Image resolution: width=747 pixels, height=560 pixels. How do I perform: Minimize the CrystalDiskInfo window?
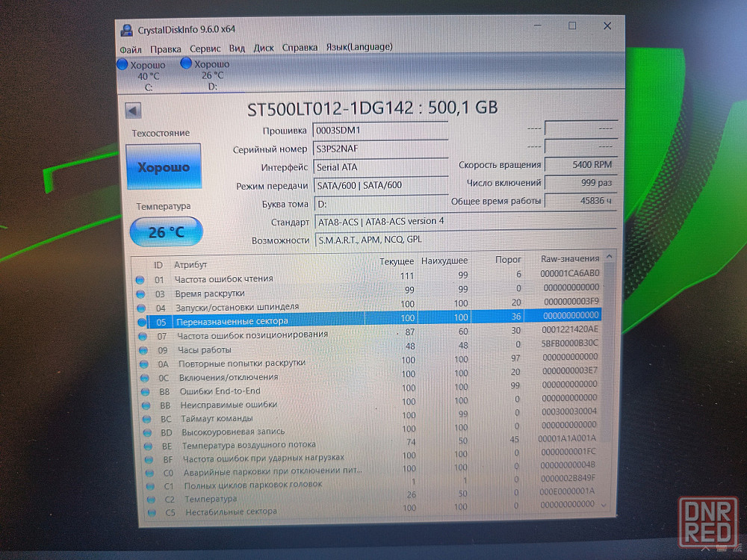pos(538,25)
